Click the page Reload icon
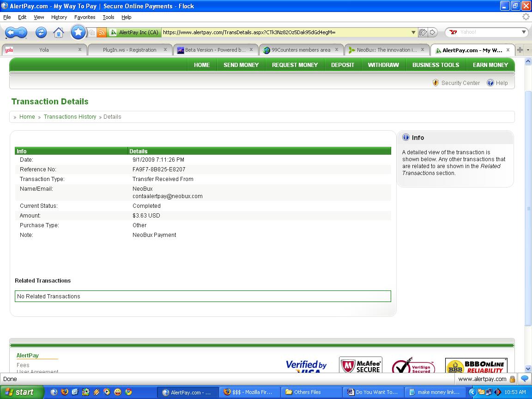 [x=41, y=32]
